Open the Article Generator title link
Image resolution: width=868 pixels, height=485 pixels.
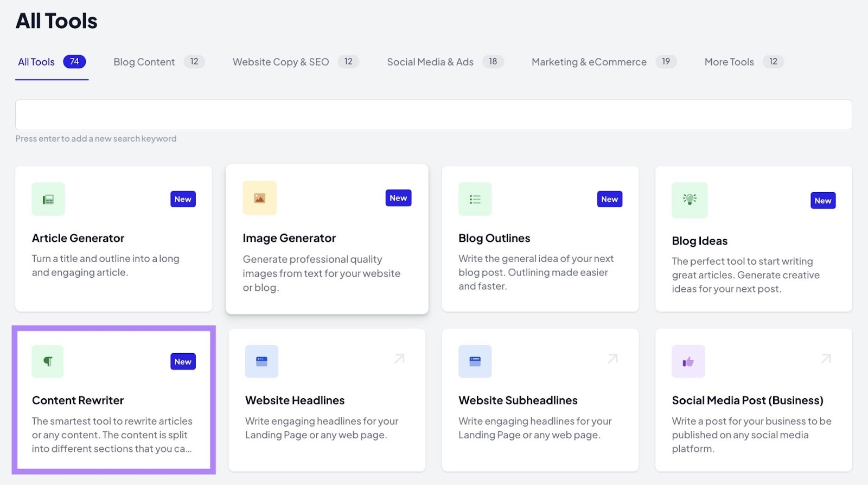click(x=78, y=238)
